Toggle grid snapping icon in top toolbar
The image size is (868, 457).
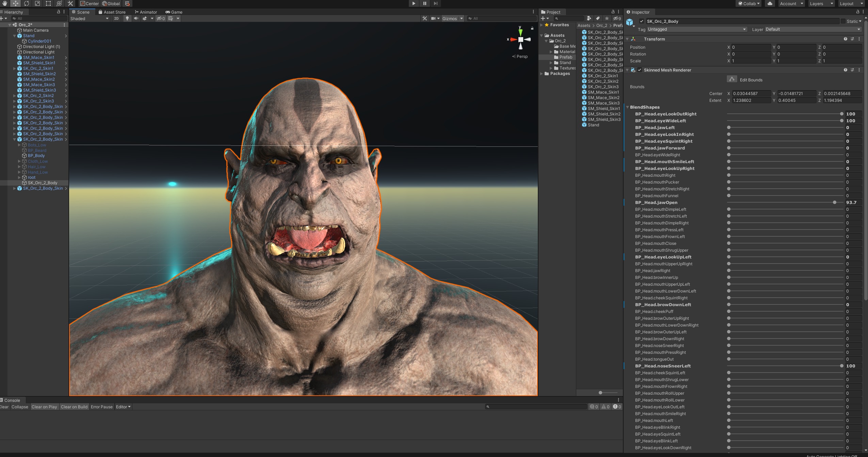(127, 3)
